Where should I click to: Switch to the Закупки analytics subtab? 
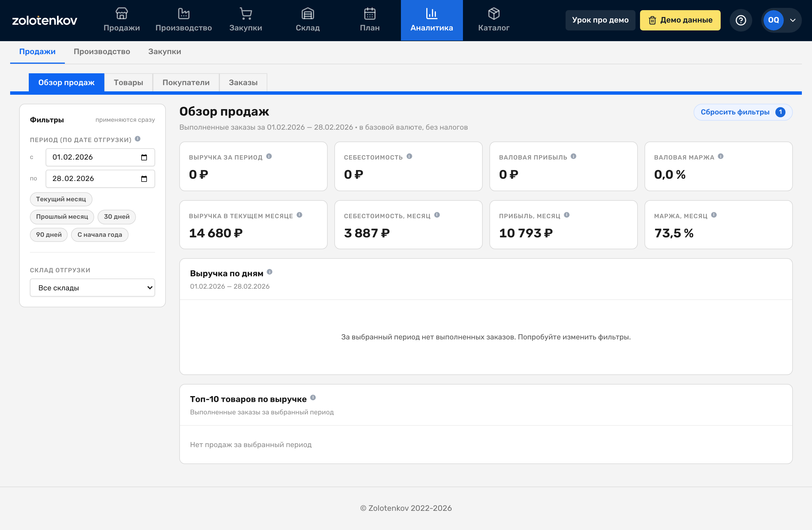164,52
